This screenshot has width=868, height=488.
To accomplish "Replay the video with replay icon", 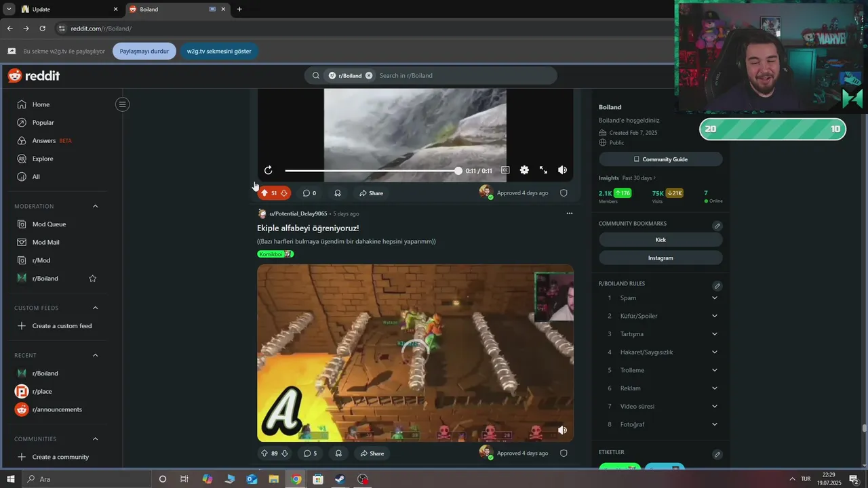I will (269, 170).
